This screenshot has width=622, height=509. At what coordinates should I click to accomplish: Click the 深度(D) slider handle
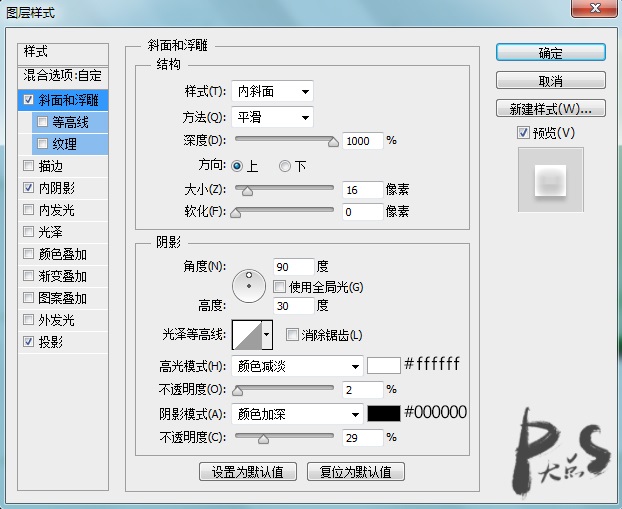(333, 142)
